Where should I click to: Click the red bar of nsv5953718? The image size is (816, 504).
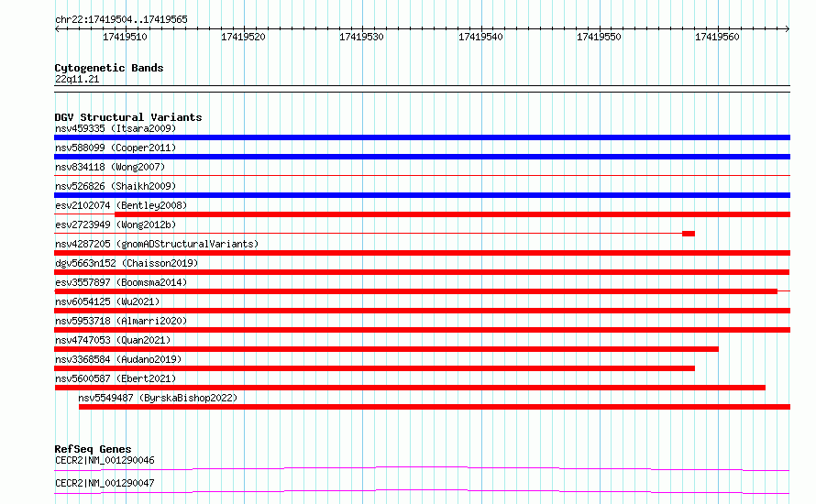pyautogui.click(x=422, y=330)
